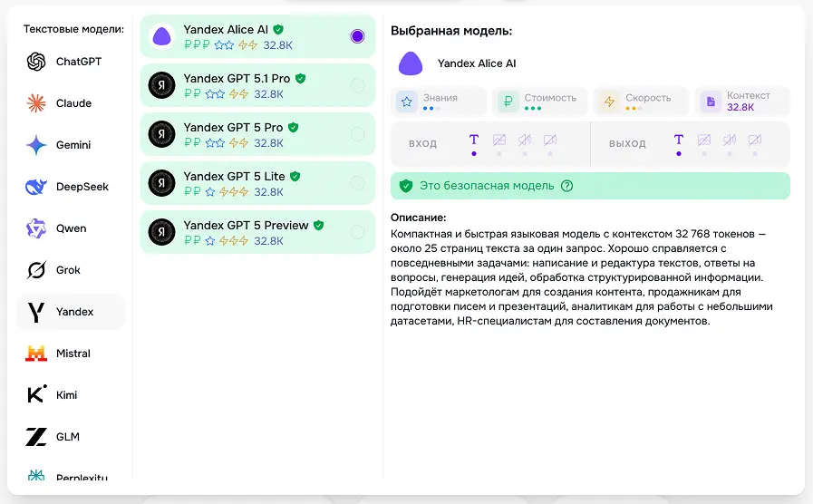The width and height of the screenshot is (813, 504).
Task: Select Yandex GPT 5 Preview radio button
Action: 357,232
